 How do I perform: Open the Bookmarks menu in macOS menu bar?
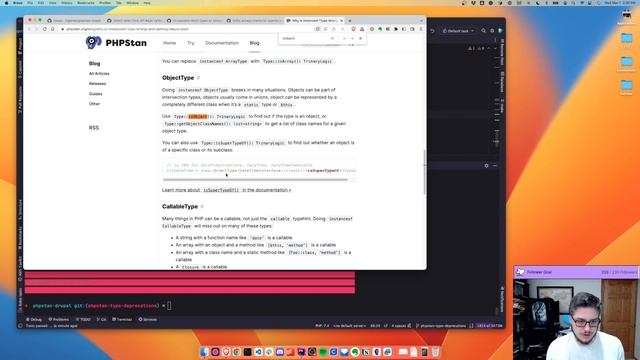[86, 3]
